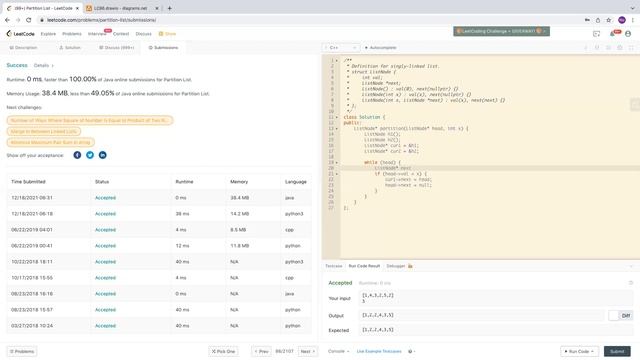640x360 pixels.
Task: Open Minimize Maximum Pair Sum challenge
Action: coord(51,142)
